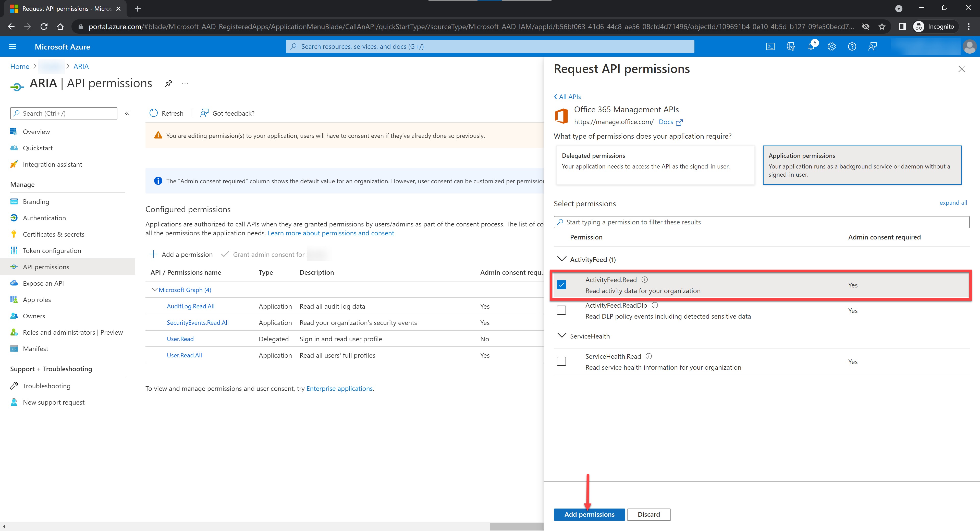This screenshot has height=531, width=980.
Task: Collapse the left sidebar with double chevron
Action: (x=127, y=113)
